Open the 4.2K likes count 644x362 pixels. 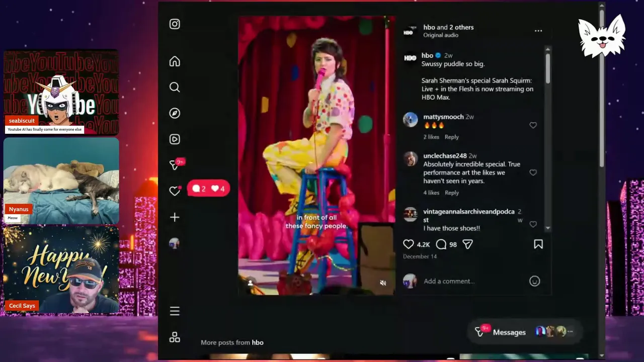[423, 244]
